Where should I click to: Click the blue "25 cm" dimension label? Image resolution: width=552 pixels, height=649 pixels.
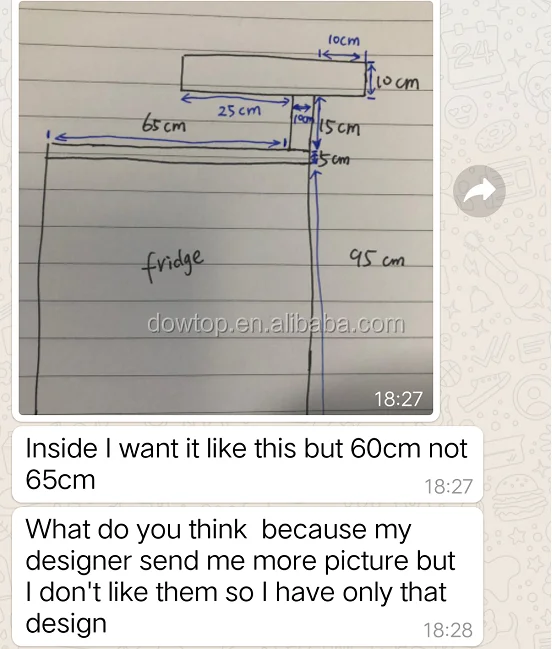tap(239, 111)
